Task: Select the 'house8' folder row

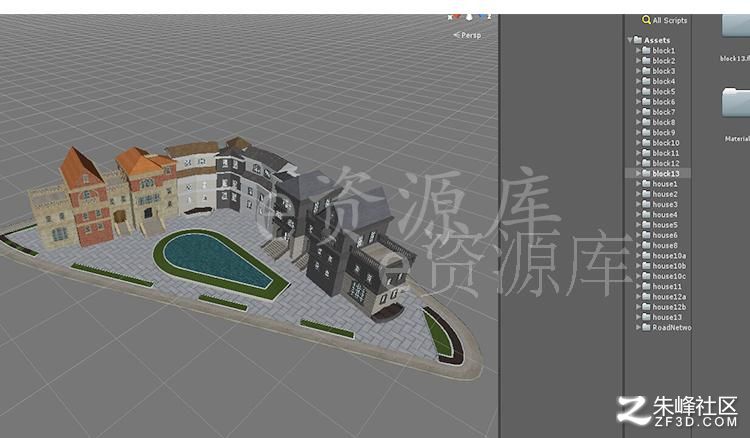Action: tap(658, 245)
